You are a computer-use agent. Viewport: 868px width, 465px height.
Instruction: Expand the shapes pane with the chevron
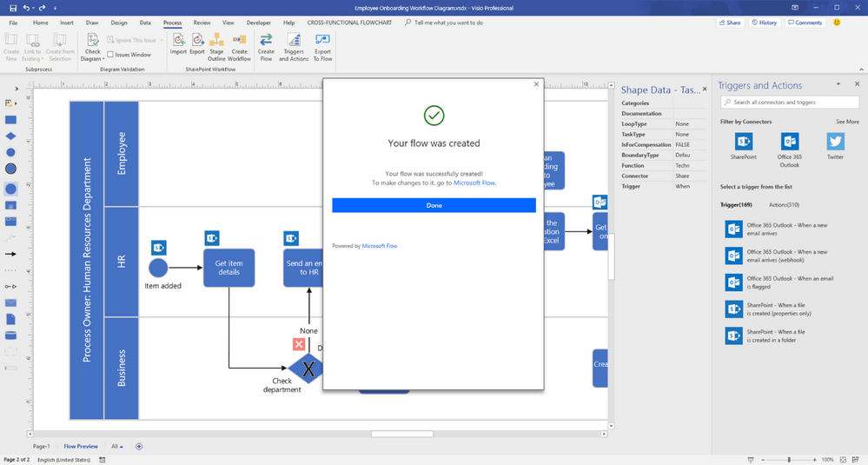[x=11, y=88]
